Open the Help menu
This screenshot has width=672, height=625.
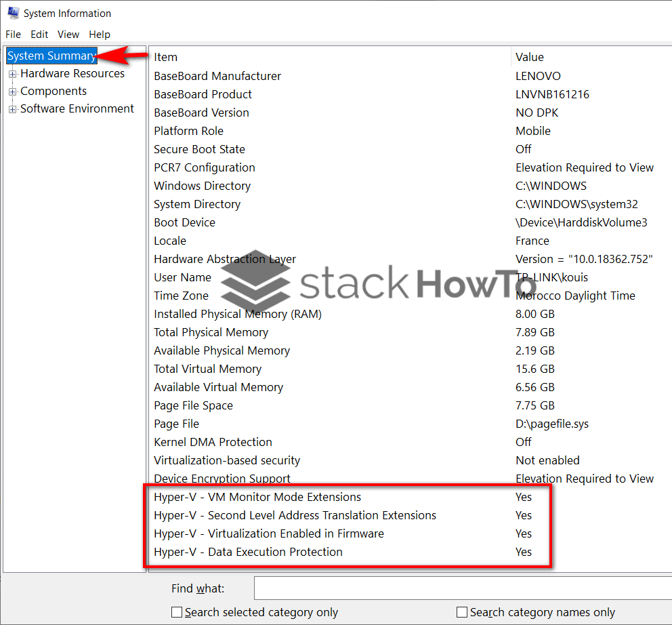[x=99, y=35]
